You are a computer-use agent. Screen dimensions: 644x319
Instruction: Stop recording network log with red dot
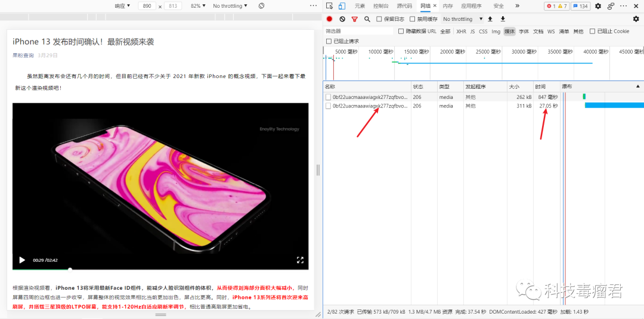point(329,19)
